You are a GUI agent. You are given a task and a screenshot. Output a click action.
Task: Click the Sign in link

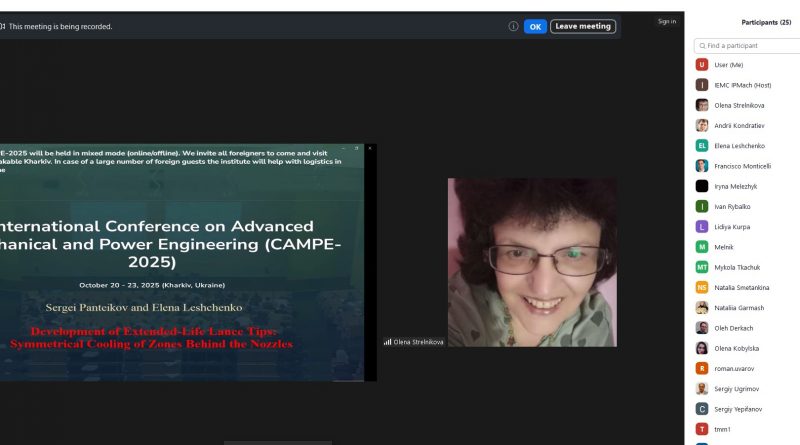(x=666, y=21)
